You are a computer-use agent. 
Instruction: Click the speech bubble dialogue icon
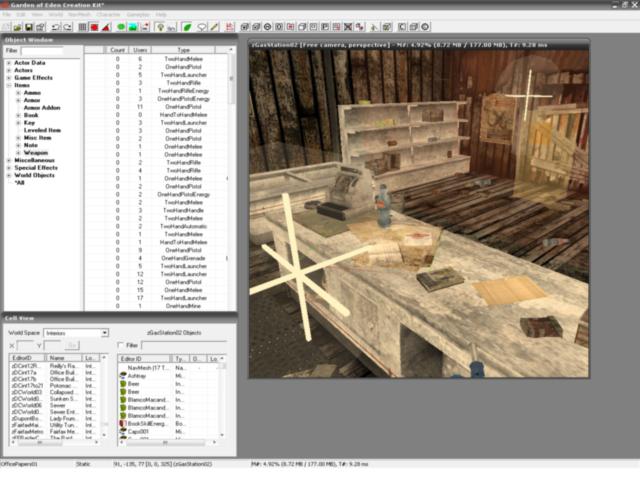[x=202, y=27]
